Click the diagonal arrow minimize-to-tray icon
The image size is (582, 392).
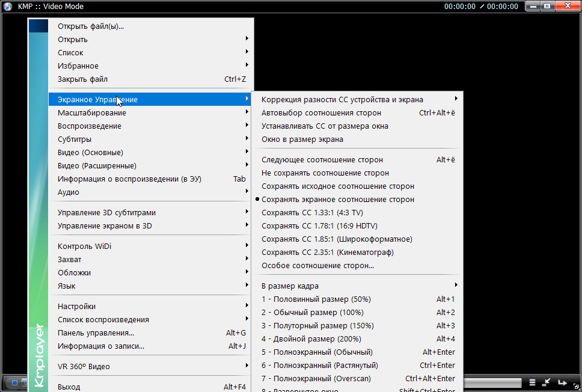(547, 382)
